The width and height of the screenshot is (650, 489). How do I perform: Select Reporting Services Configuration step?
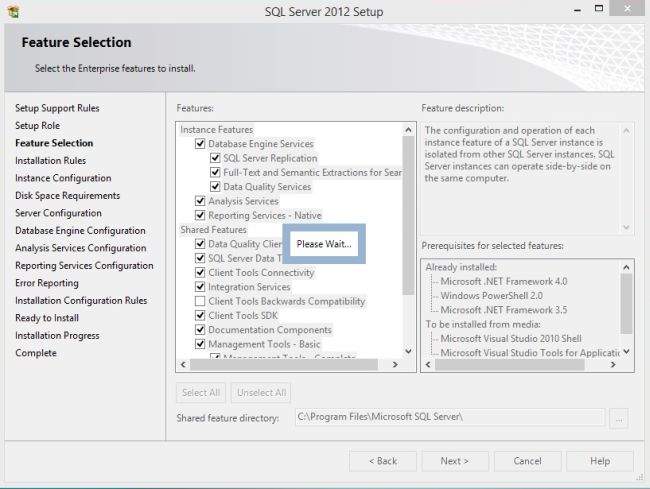(x=84, y=265)
